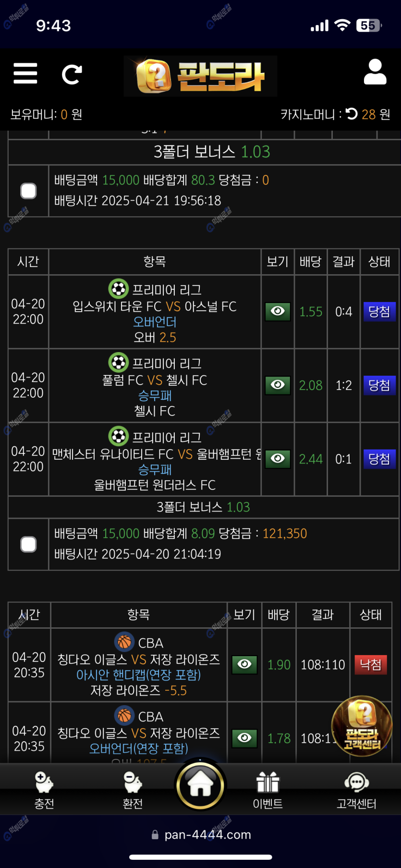View Manchester United vs Wolverhampton details

pos(278,459)
